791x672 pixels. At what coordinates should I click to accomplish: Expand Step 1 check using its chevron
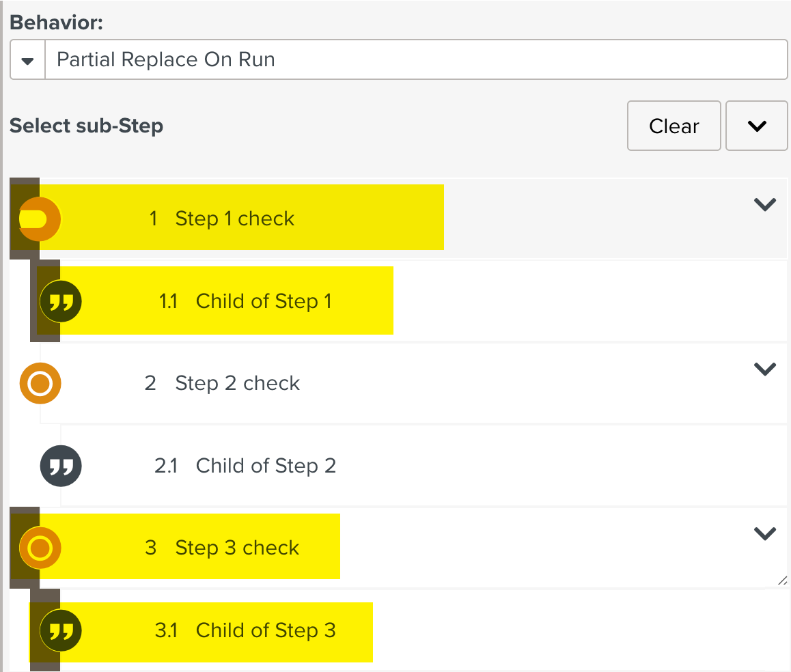tap(764, 204)
